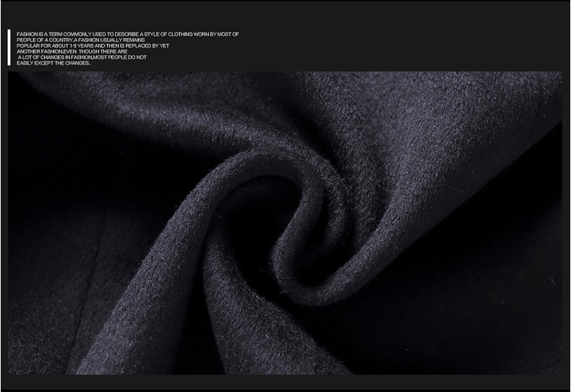Click the line "ANOTHER FASHION.EVEN THOUGH THERE ARE"
The image size is (571, 392).
tap(72, 52)
